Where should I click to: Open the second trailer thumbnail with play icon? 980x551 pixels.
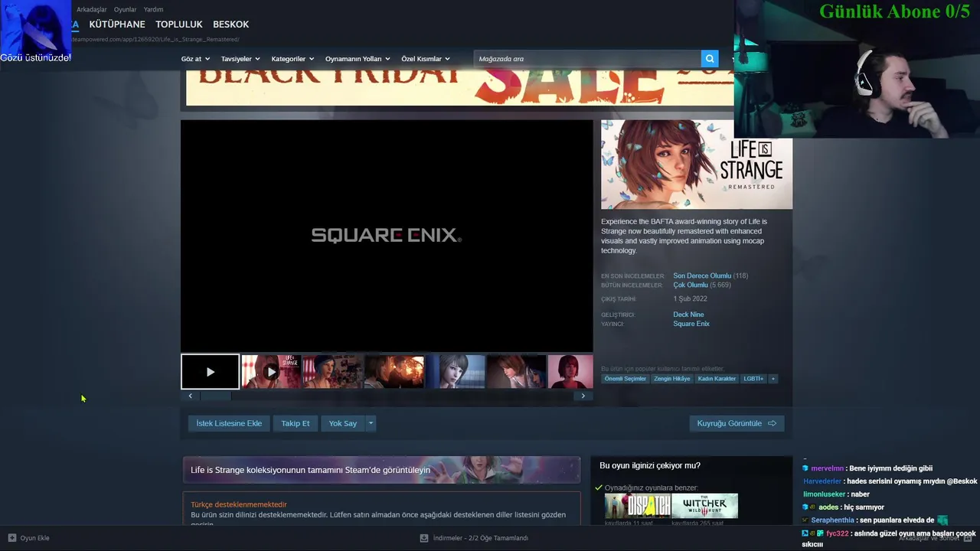tap(271, 372)
